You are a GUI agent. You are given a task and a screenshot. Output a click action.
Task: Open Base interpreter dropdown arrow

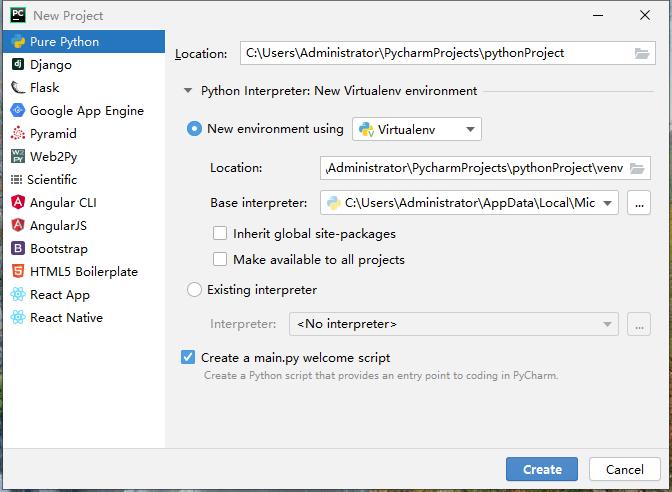point(607,203)
